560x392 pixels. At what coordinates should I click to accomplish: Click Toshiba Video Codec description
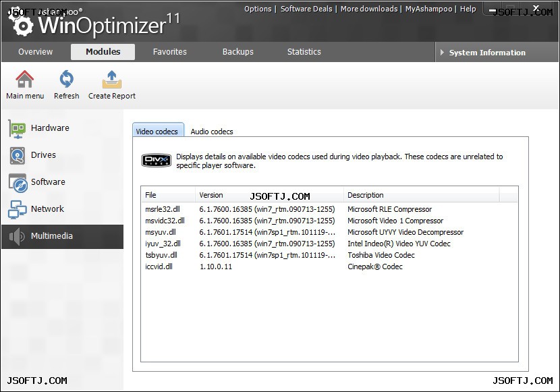381,255
